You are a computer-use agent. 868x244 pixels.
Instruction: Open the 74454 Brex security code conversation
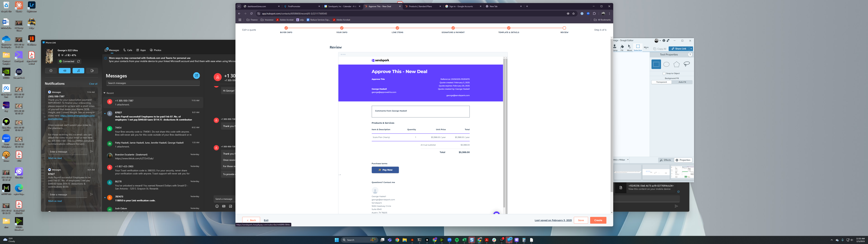tap(153, 131)
